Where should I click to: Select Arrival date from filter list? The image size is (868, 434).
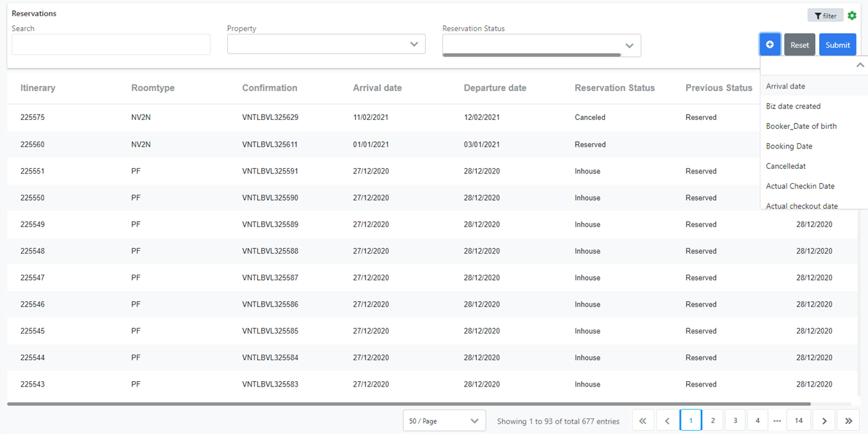pos(785,86)
